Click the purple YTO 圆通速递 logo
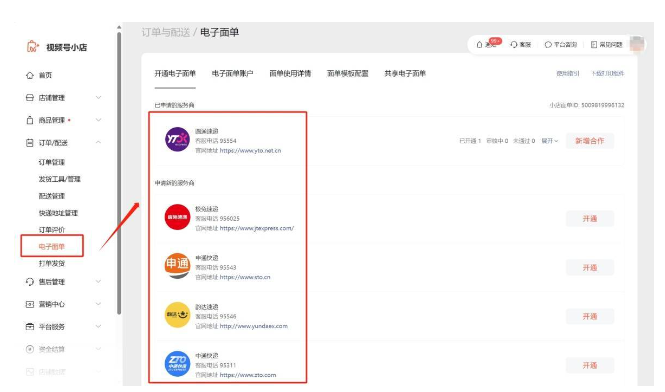Image resolution: width=665 pixels, height=392 pixels. [177, 140]
